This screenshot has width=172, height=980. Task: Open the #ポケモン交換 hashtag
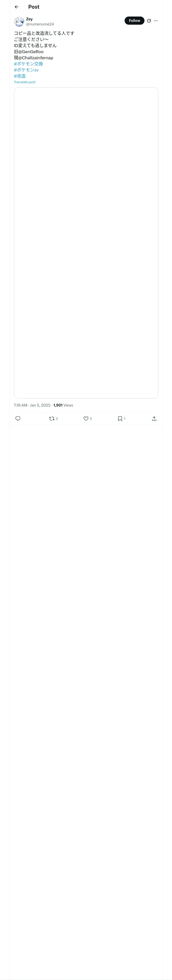pos(29,64)
